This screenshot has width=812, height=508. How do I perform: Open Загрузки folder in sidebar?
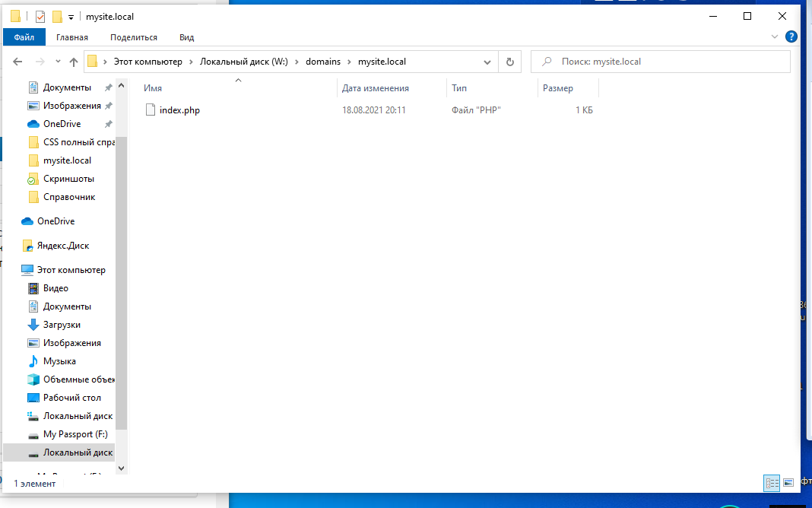point(62,325)
